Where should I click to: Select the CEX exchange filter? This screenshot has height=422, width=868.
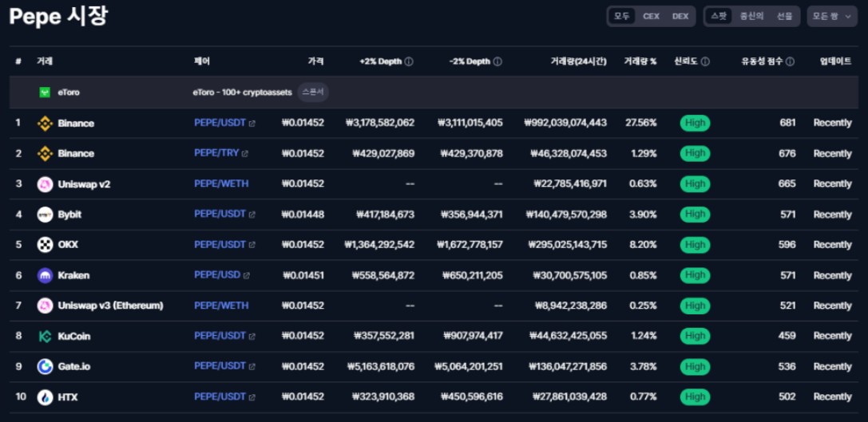pyautogui.click(x=651, y=16)
